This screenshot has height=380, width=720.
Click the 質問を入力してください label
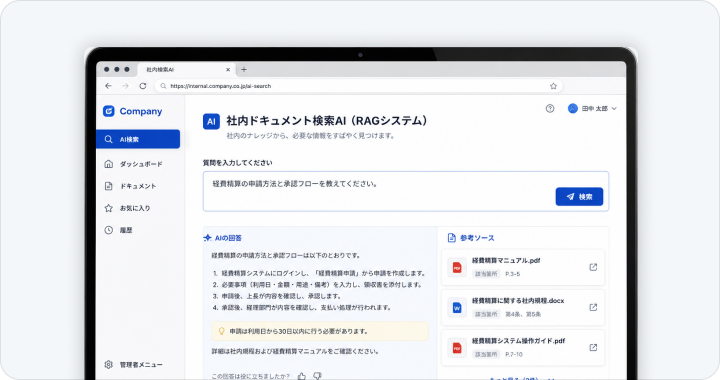(x=237, y=163)
